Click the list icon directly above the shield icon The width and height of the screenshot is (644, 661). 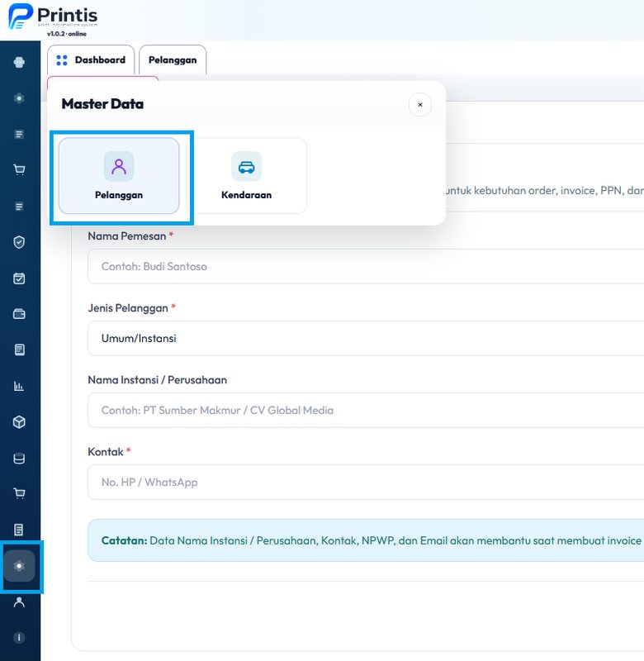click(19, 206)
